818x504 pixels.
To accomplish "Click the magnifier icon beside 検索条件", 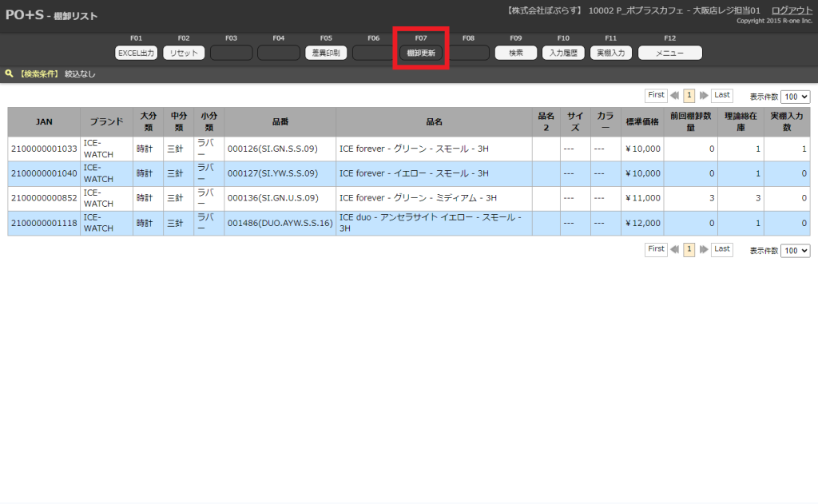I will pyautogui.click(x=10, y=73).
